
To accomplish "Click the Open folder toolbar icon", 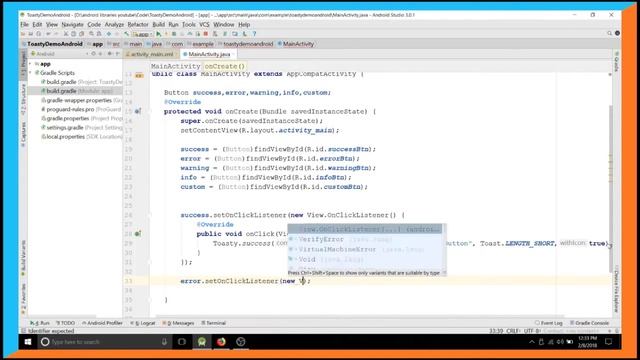I will click(22, 34).
